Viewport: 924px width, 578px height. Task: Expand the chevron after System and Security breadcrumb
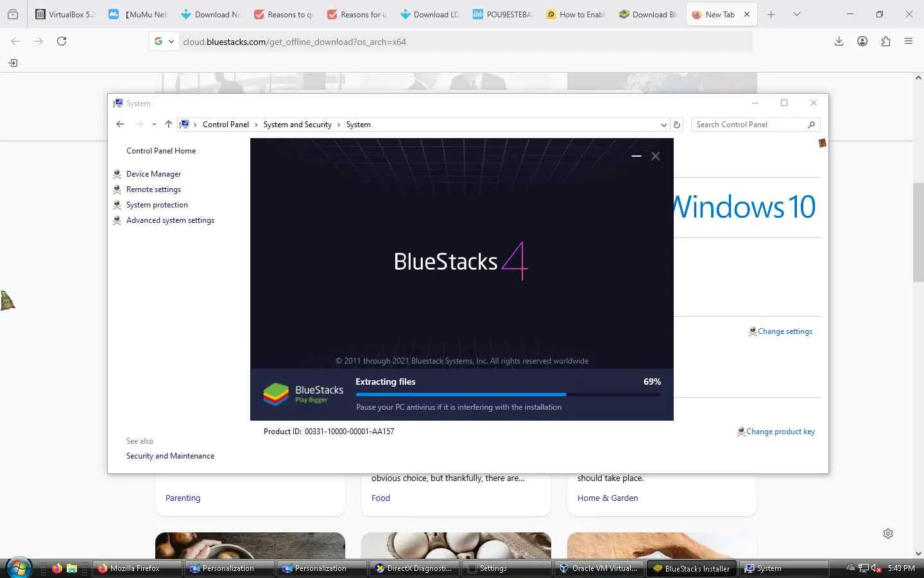tap(339, 125)
